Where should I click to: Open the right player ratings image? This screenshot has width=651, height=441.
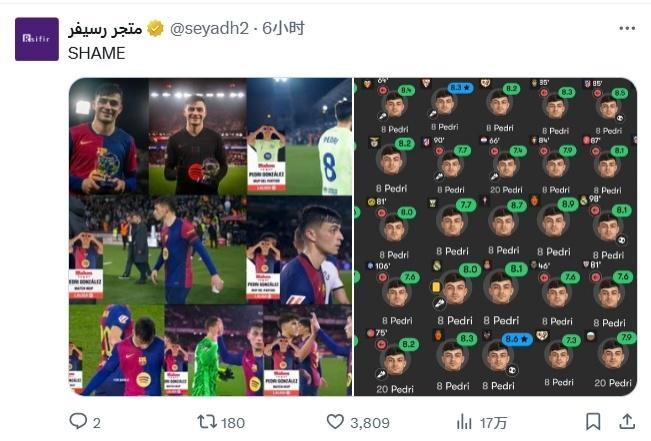[495, 237]
